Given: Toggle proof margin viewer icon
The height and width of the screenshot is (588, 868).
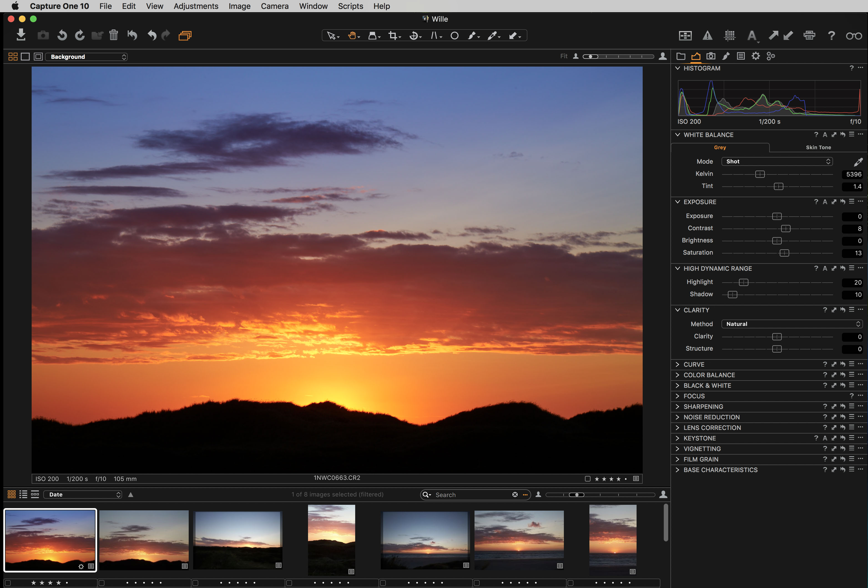Looking at the screenshot, I should click(38, 56).
